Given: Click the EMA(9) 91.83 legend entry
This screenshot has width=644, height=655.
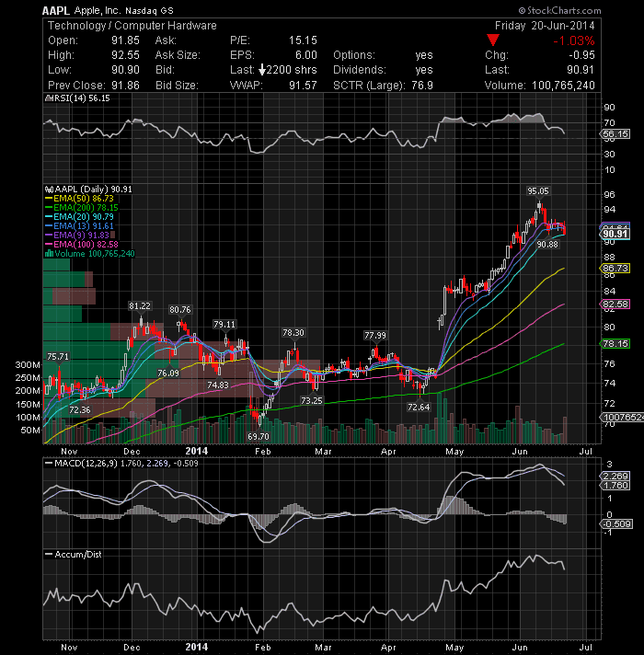Looking at the screenshot, I should tap(77, 236).
